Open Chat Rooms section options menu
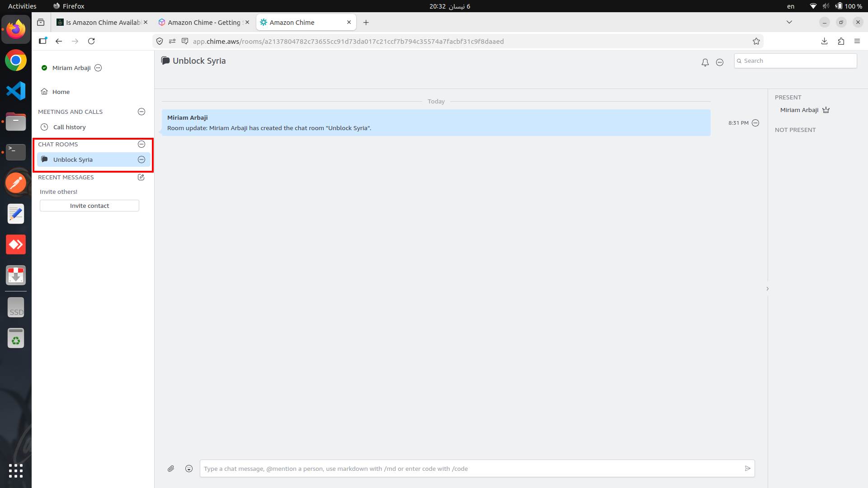The height and width of the screenshot is (488, 868). pyautogui.click(x=142, y=144)
